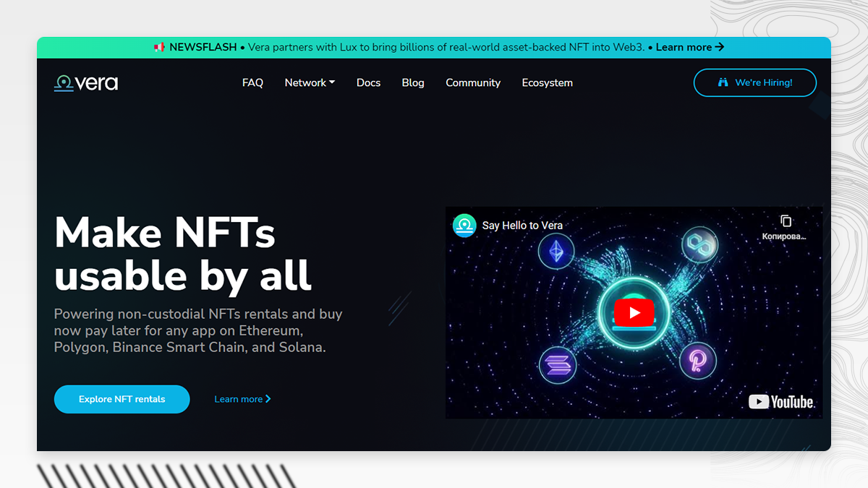This screenshot has height=488, width=868.
Task: Play the Say Hello to Vera video
Action: coord(634,312)
